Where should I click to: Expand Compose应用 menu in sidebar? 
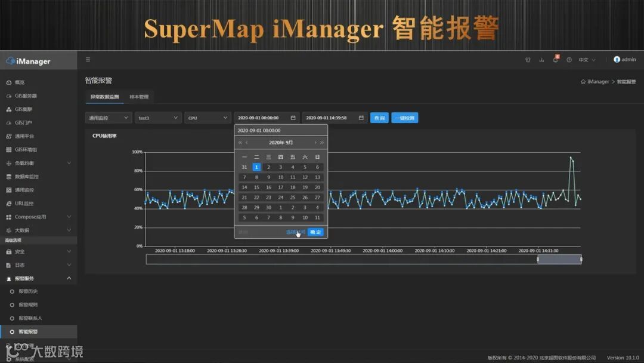click(39, 217)
